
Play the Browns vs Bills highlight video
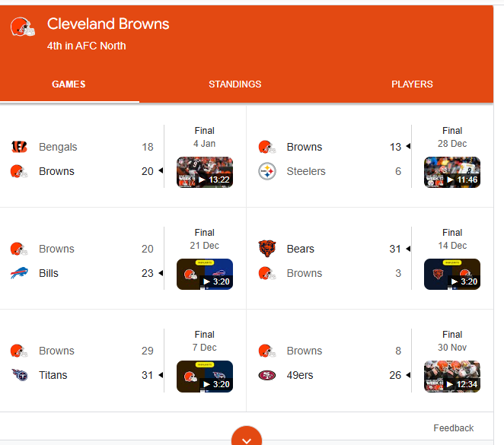[205, 274]
